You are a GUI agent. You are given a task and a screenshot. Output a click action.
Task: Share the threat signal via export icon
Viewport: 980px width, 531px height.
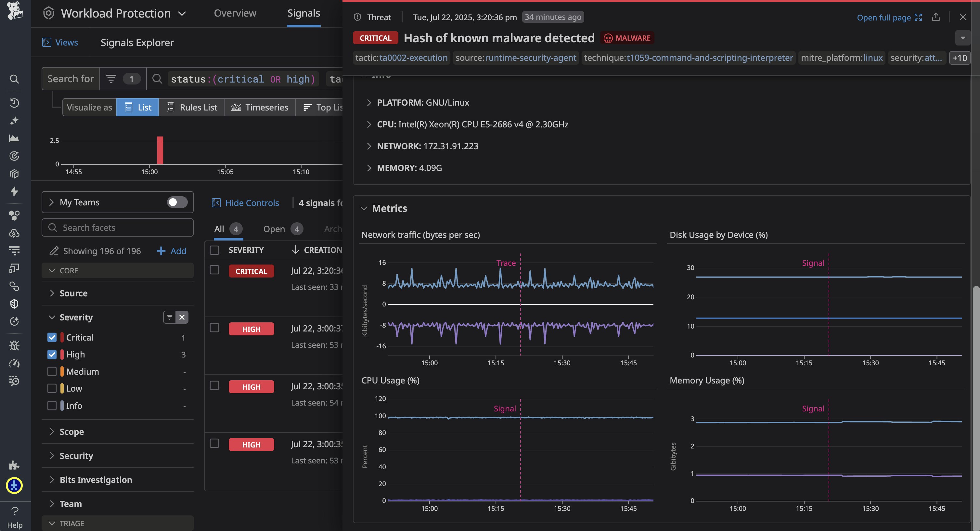pyautogui.click(x=935, y=17)
